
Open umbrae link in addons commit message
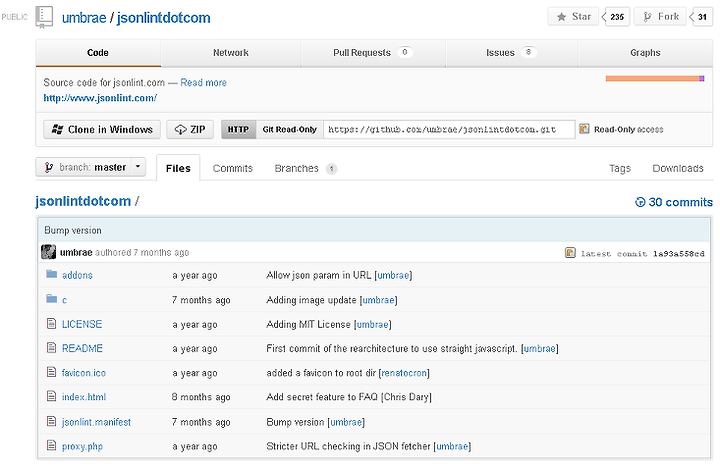coord(393,275)
